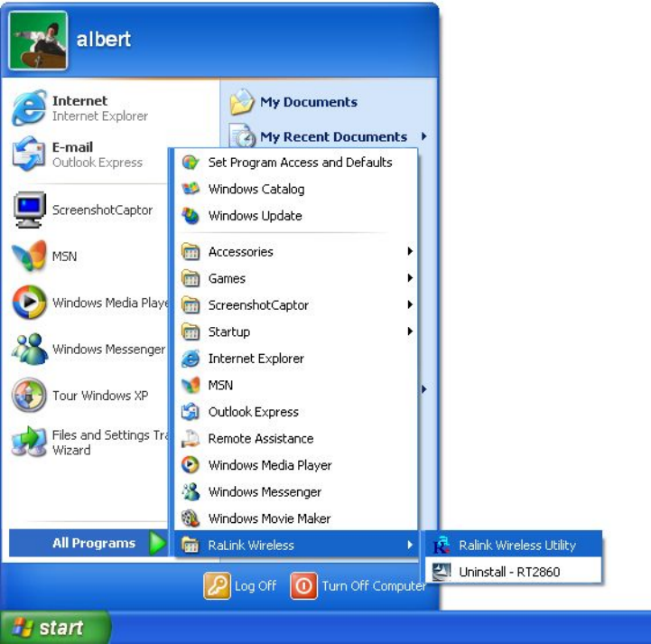Open the Games program folder

296,278
